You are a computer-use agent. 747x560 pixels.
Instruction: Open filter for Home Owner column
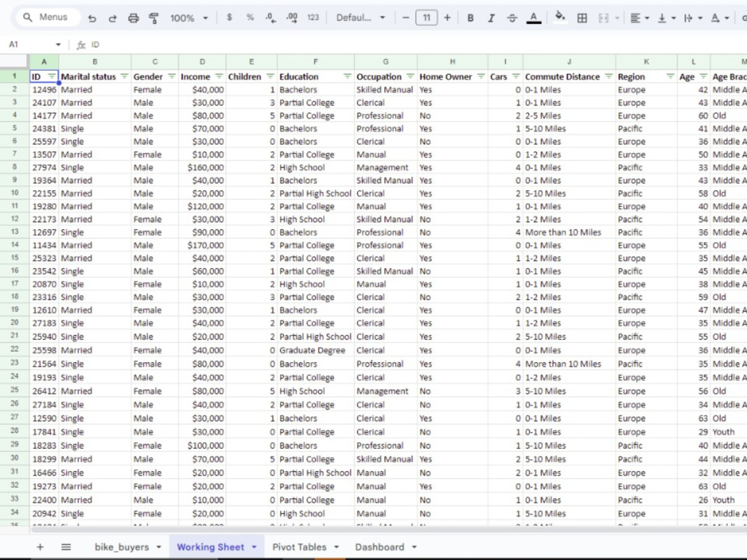click(x=480, y=77)
